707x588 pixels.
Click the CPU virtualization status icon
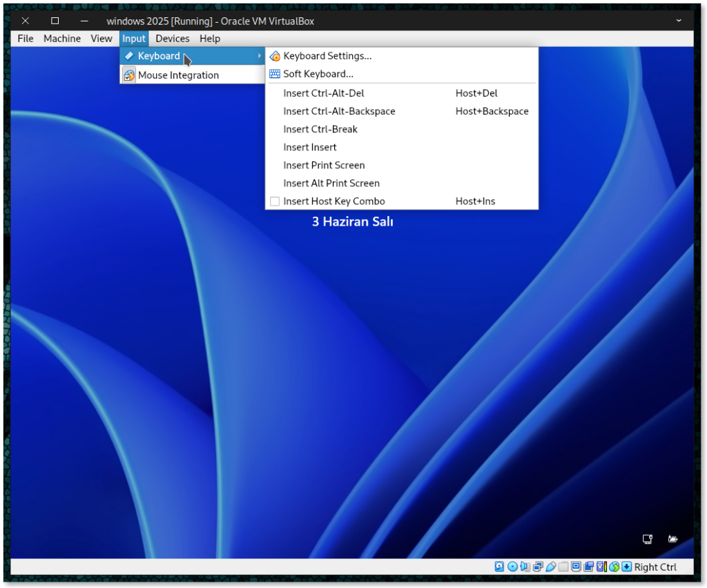coord(601,567)
